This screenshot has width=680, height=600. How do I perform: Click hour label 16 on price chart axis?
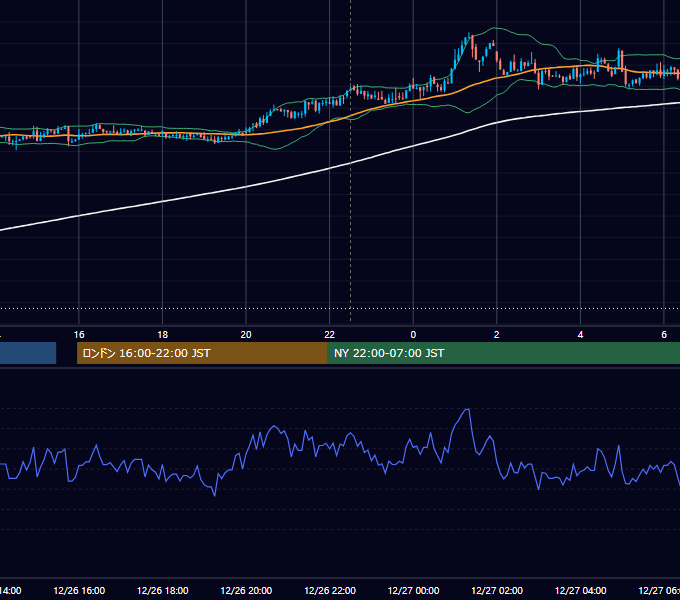click(x=79, y=335)
